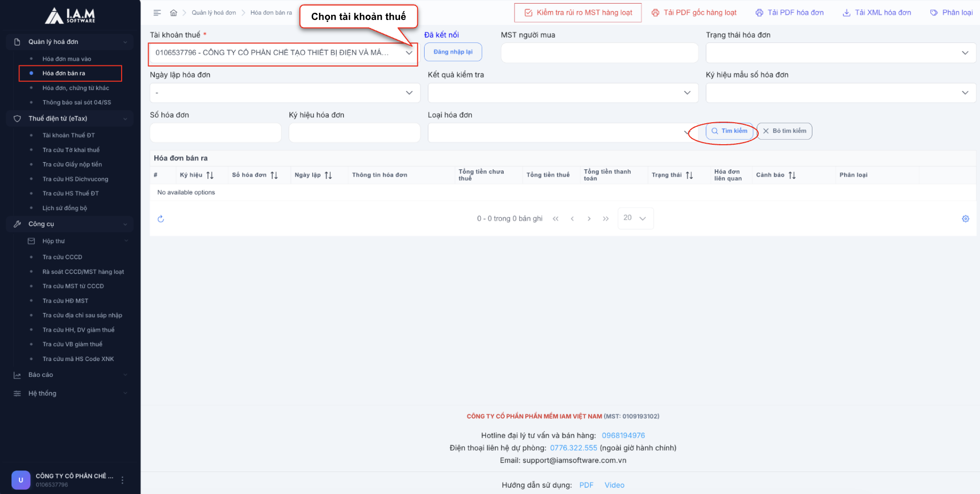Click the hamburger menu collapse icon
980x494 pixels.
(157, 13)
